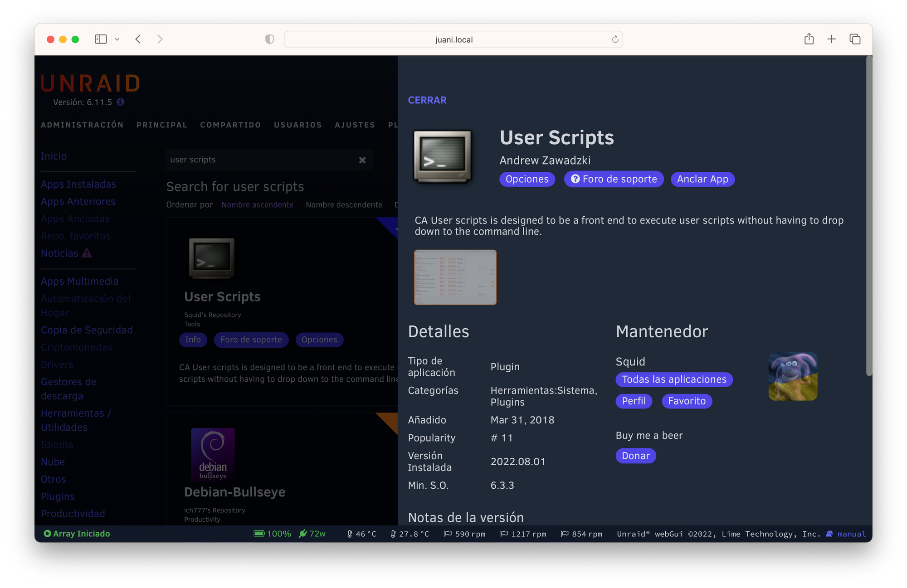The height and width of the screenshot is (588, 907).
Task: Go back with Safari back arrow
Action: point(138,39)
